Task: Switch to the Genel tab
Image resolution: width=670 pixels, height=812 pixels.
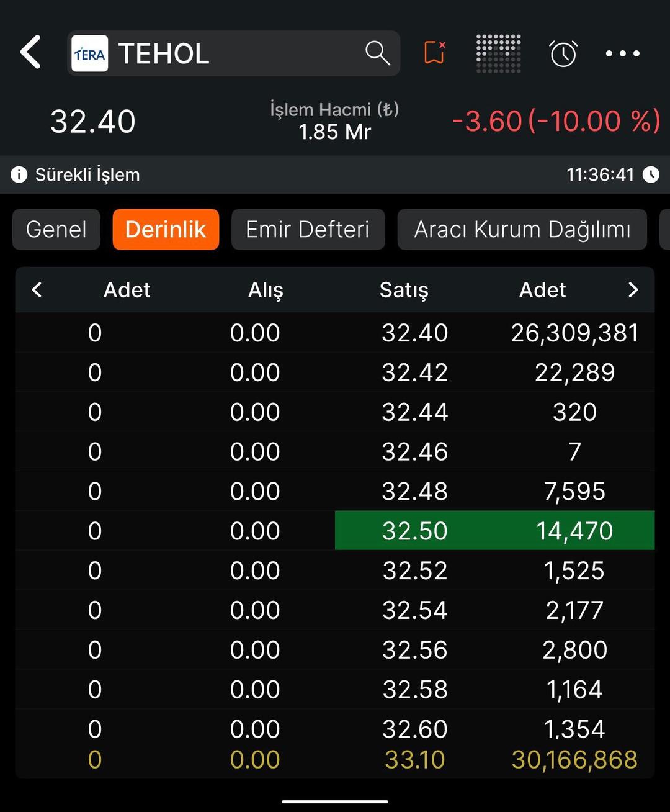Action: point(56,230)
